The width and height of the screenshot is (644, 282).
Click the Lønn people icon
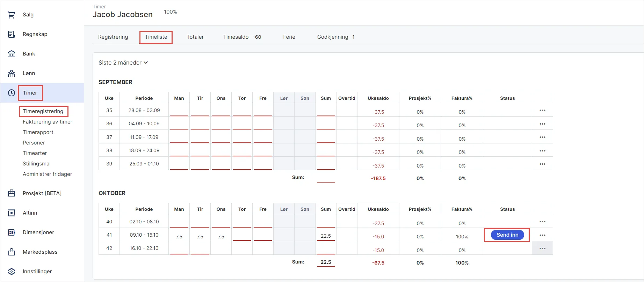coord(12,73)
